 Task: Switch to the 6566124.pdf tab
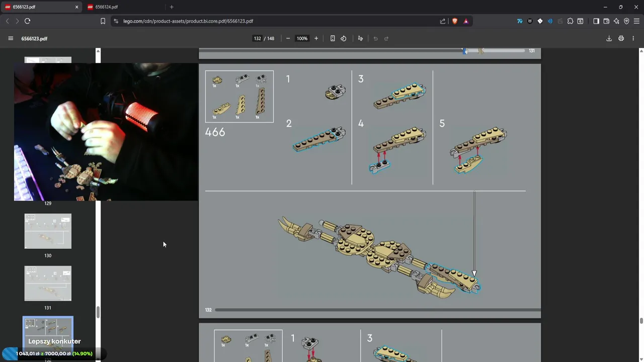(x=124, y=7)
